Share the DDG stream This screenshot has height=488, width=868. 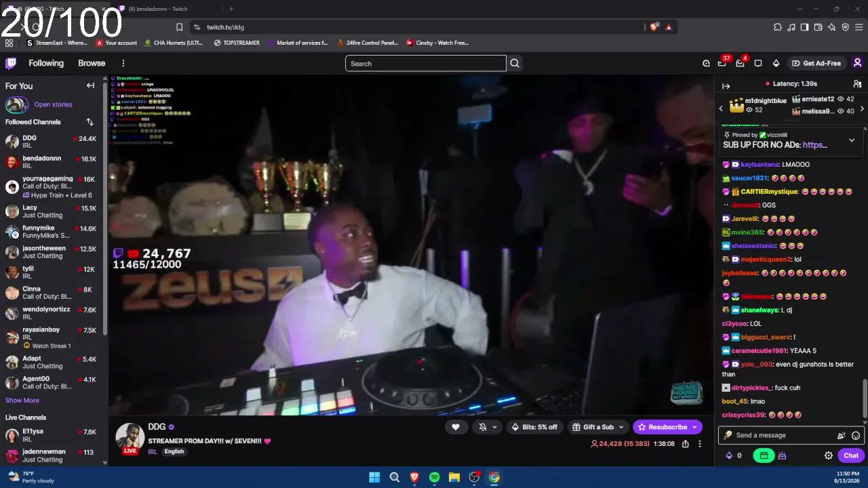click(x=686, y=444)
